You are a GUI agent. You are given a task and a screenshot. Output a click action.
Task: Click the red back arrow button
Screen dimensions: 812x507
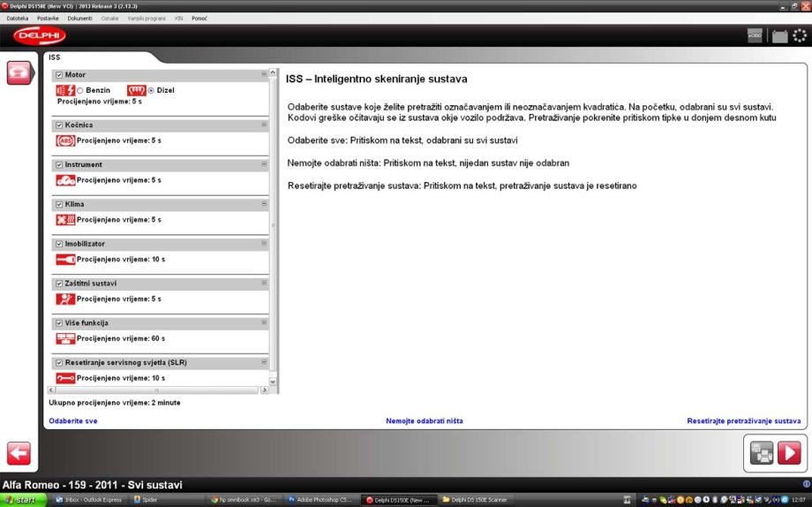point(19,454)
